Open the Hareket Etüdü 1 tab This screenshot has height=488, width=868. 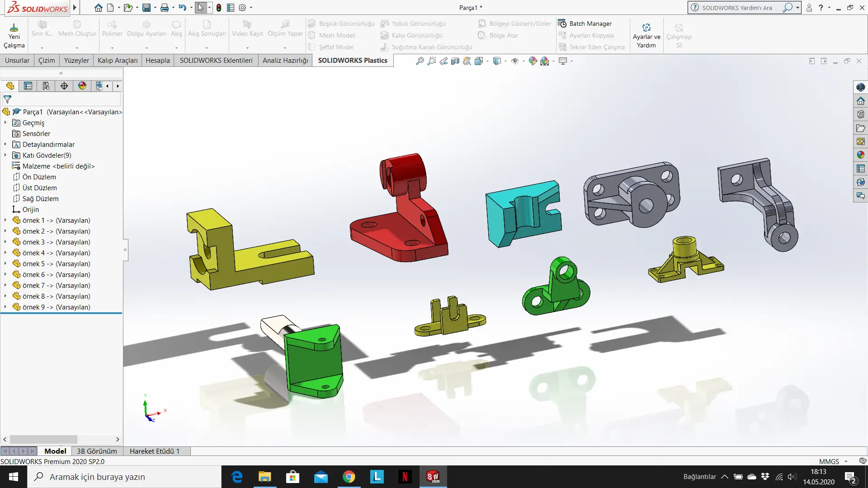pyautogui.click(x=155, y=451)
